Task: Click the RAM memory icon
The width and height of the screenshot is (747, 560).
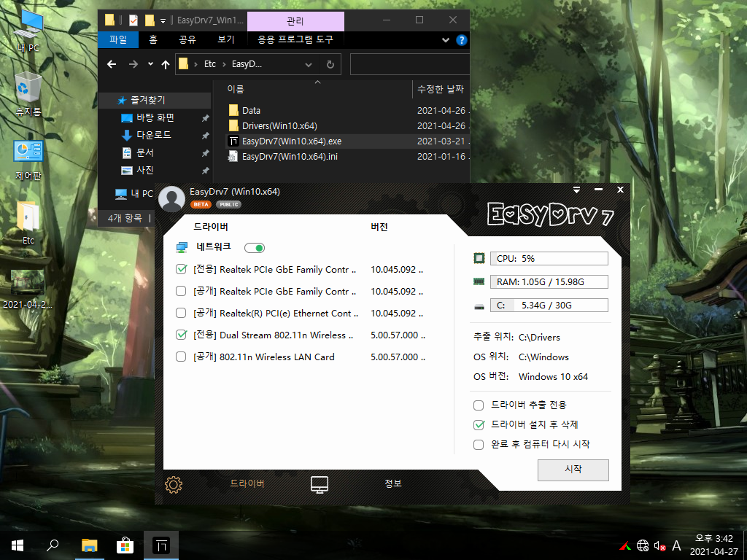Action: click(x=479, y=282)
